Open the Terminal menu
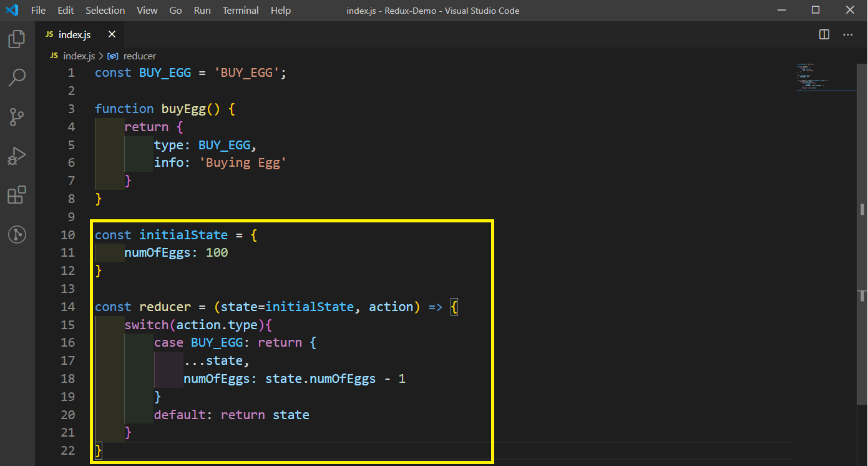868x466 pixels. click(241, 10)
